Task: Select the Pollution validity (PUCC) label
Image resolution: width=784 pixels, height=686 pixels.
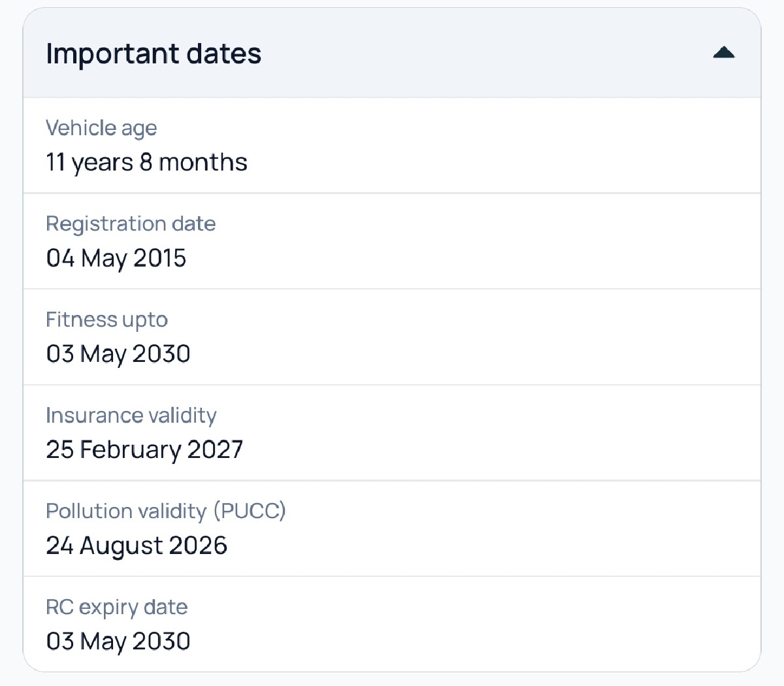Action: (x=166, y=511)
